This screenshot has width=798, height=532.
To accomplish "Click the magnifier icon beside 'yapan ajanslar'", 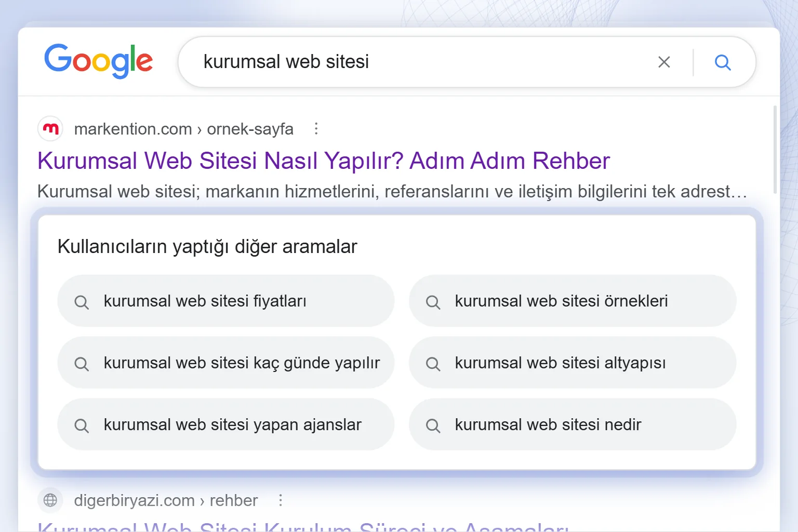I will tap(82, 425).
